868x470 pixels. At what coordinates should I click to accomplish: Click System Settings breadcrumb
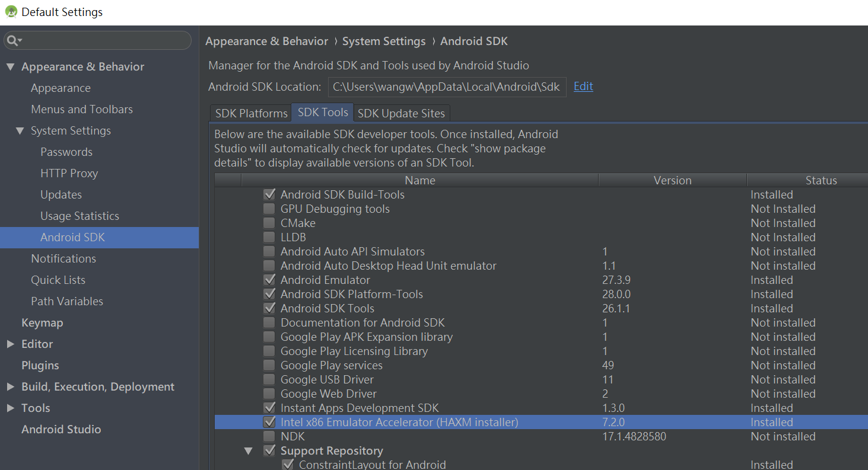tap(384, 41)
